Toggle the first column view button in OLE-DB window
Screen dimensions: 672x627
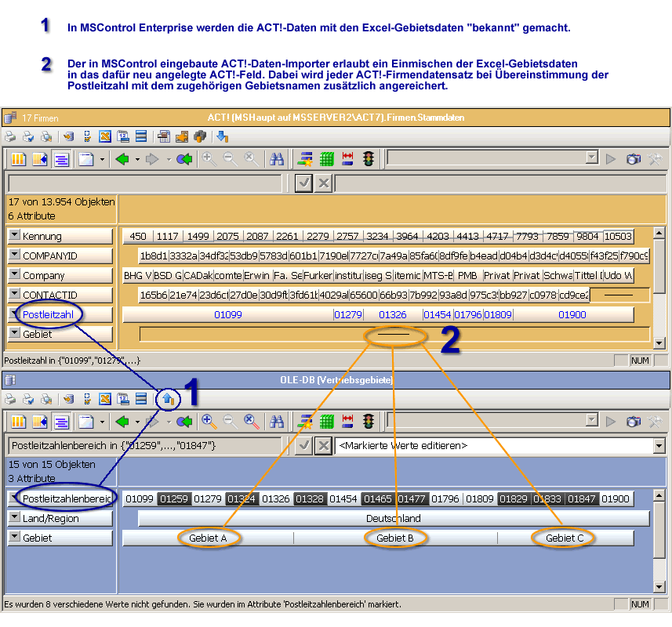tap(18, 422)
